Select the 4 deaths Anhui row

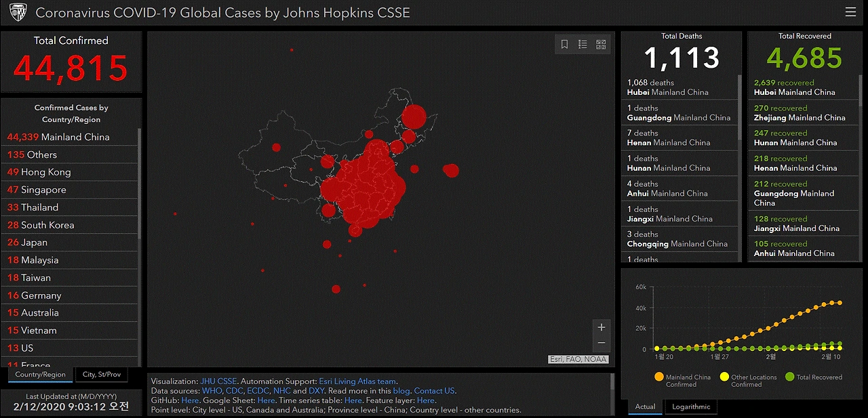coord(679,188)
